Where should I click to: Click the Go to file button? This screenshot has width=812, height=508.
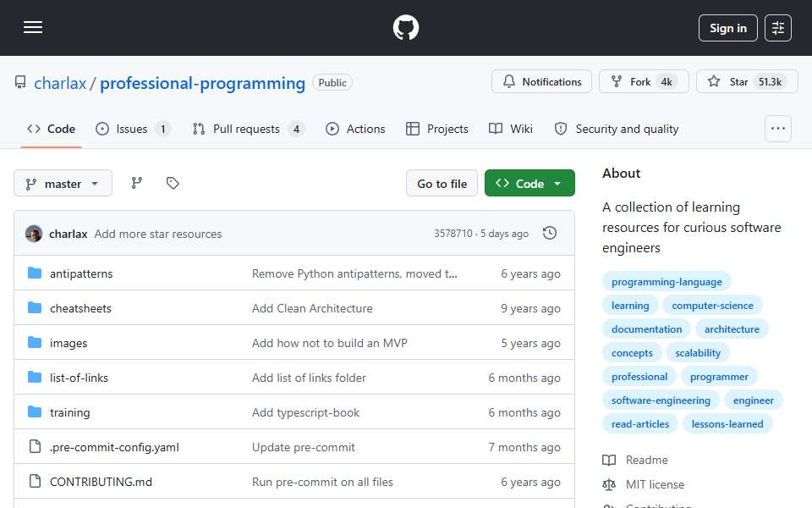(x=442, y=184)
